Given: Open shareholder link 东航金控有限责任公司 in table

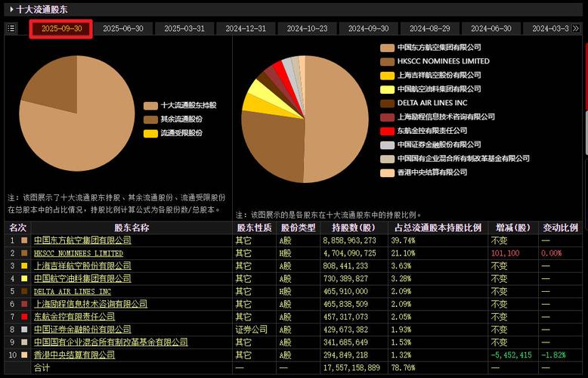Looking at the screenshot, I should 74,317.
